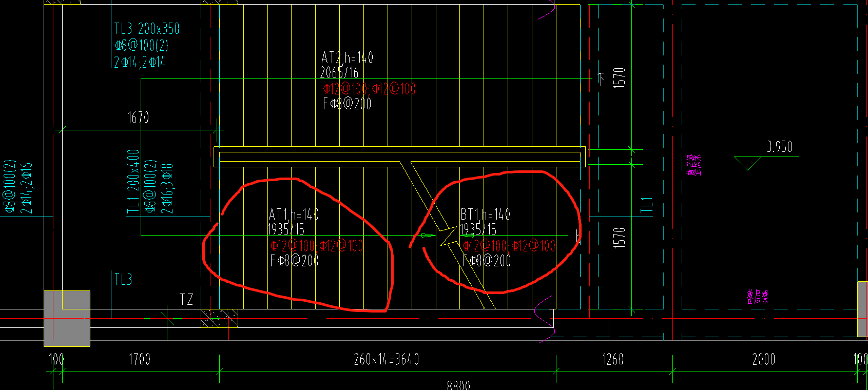
Task: Select the 1670 dimension text
Action: [x=138, y=118]
